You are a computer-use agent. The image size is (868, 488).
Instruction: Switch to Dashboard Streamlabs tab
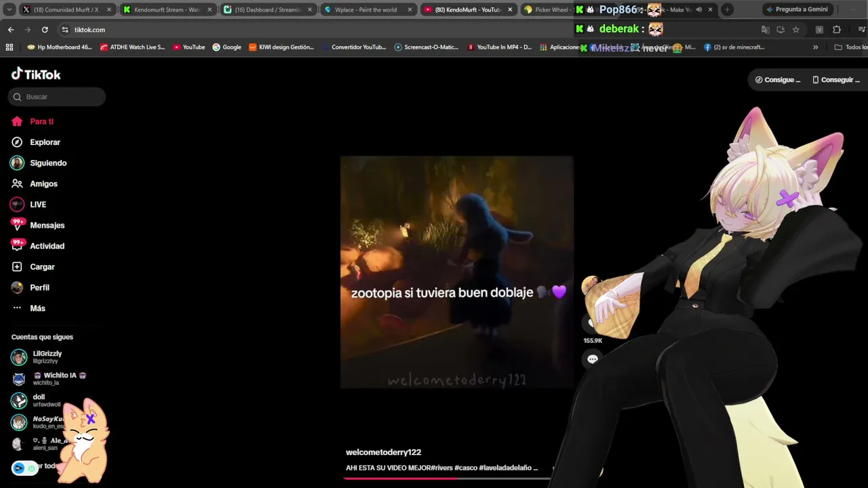tap(267, 9)
